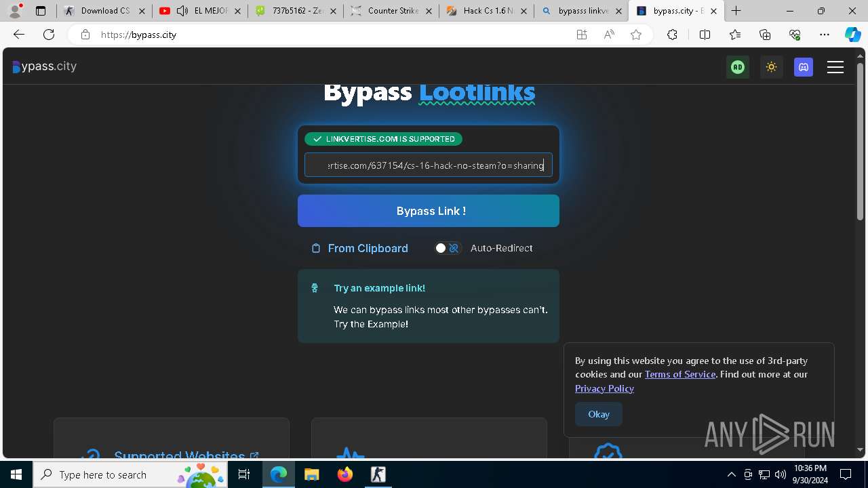Image resolution: width=868 pixels, height=488 pixels.
Task: Click the bypass.city logo
Action: (x=45, y=66)
